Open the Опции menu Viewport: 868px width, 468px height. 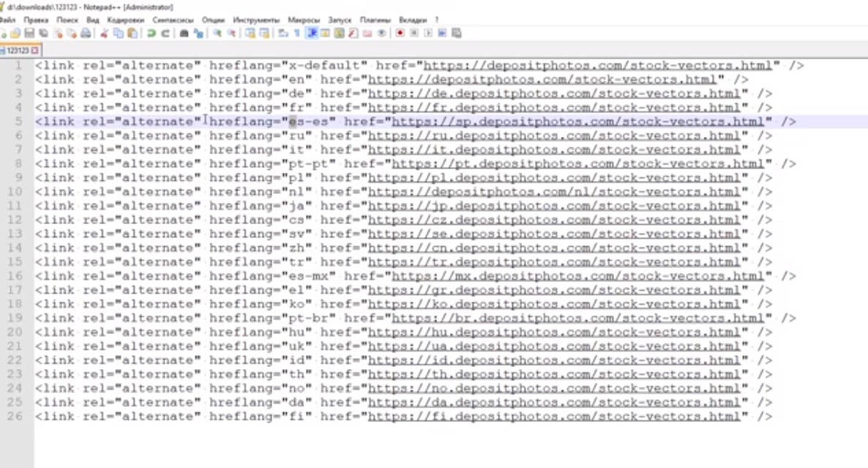pyautogui.click(x=213, y=20)
